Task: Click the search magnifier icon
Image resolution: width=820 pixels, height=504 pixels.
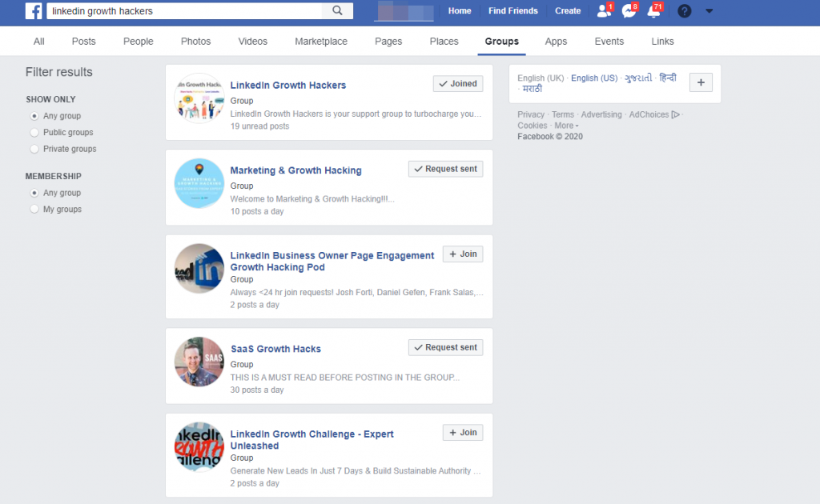Action: [x=337, y=10]
